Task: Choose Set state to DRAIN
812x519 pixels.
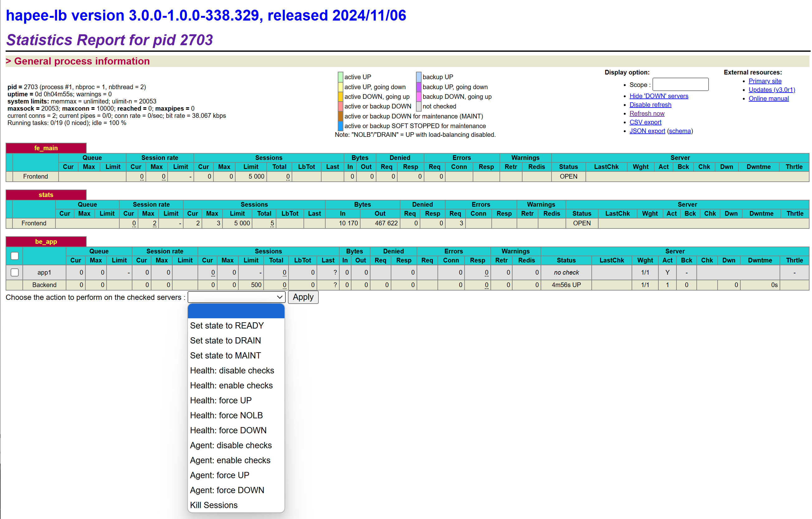Action: pos(236,340)
